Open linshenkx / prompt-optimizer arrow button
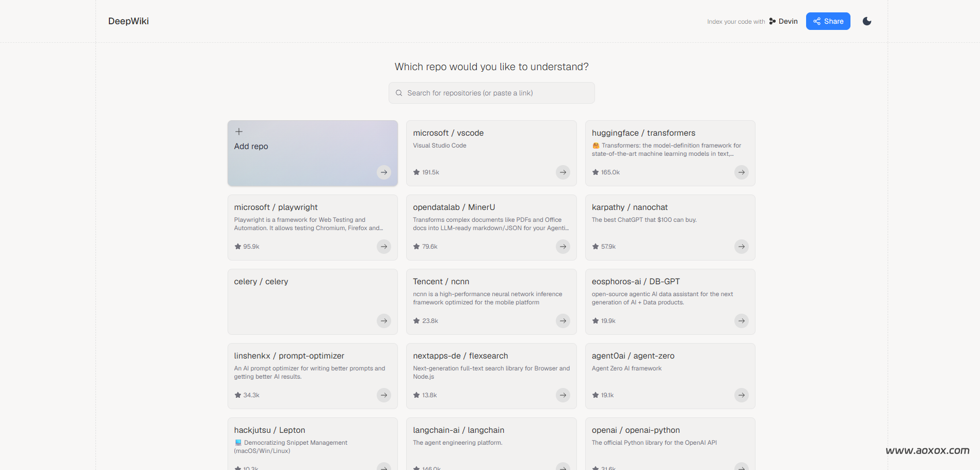The width and height of the screenshot is (980, 470). click(384, 395)
